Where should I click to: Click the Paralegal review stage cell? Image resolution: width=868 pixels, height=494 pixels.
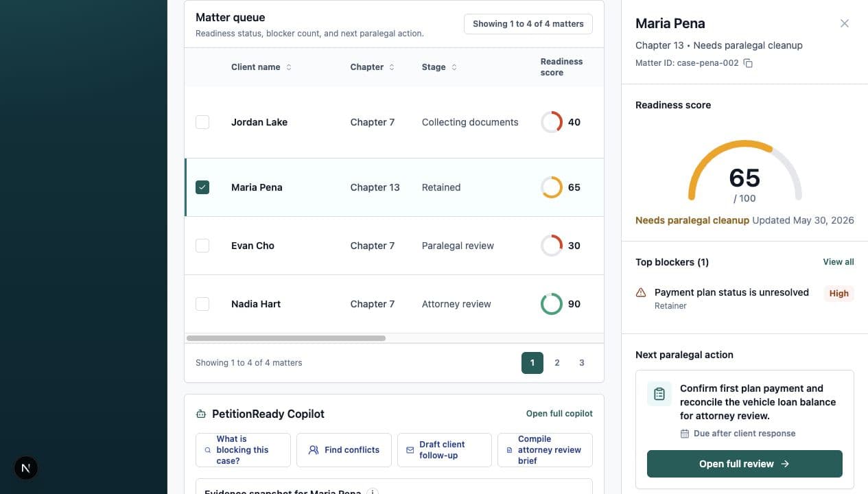coord(458,246)
